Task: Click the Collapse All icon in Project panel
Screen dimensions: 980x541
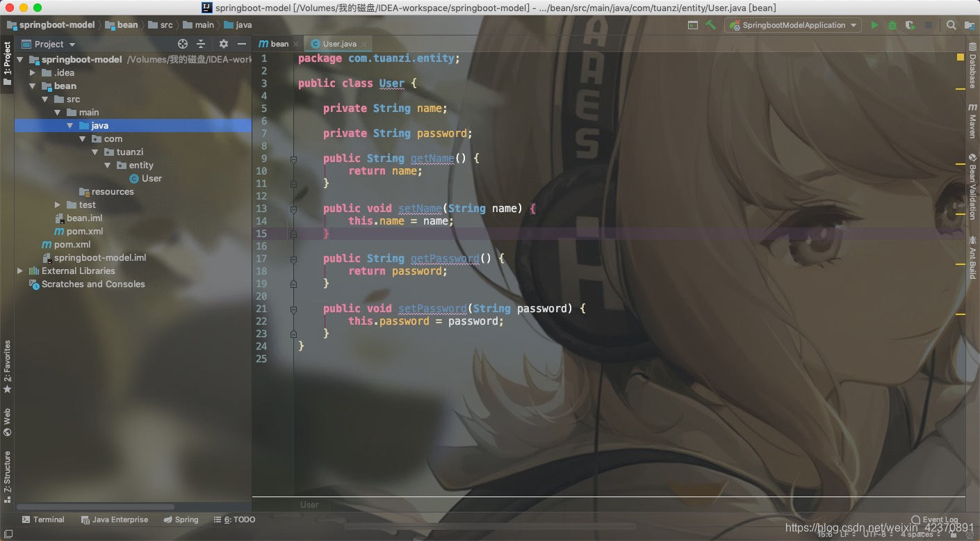Action: pyautogui.click(x=201, y=44)
